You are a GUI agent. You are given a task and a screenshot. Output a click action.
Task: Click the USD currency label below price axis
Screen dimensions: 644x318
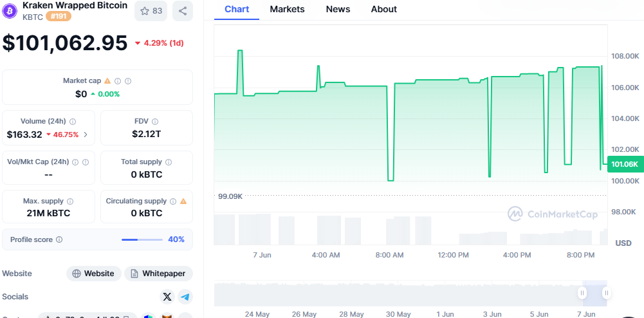coord(623,243)
